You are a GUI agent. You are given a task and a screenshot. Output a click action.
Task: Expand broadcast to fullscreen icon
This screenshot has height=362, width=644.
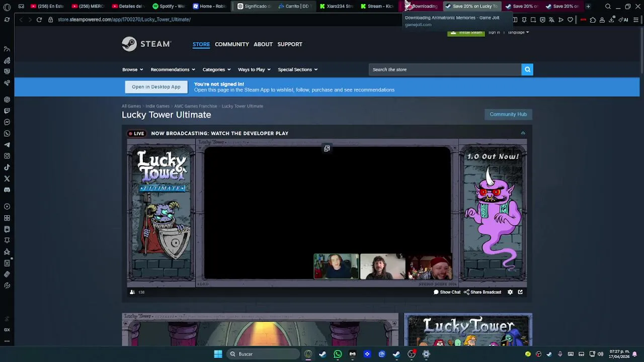click(520, 292)
